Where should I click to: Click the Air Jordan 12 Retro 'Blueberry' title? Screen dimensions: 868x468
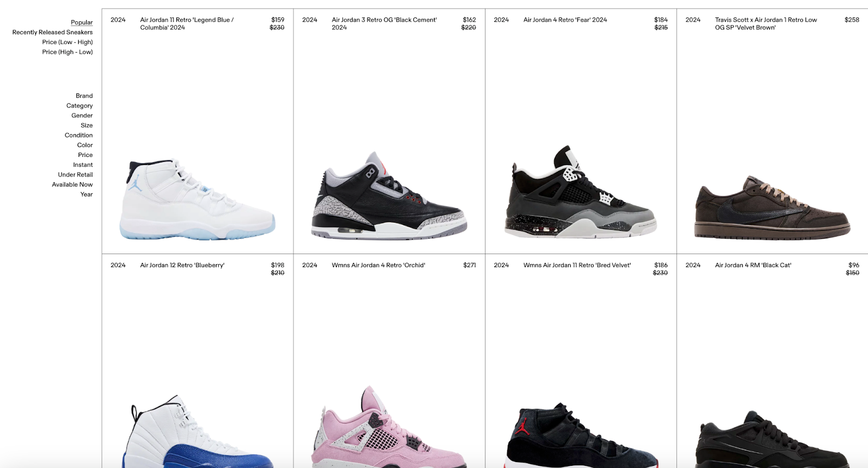[182, 265]
